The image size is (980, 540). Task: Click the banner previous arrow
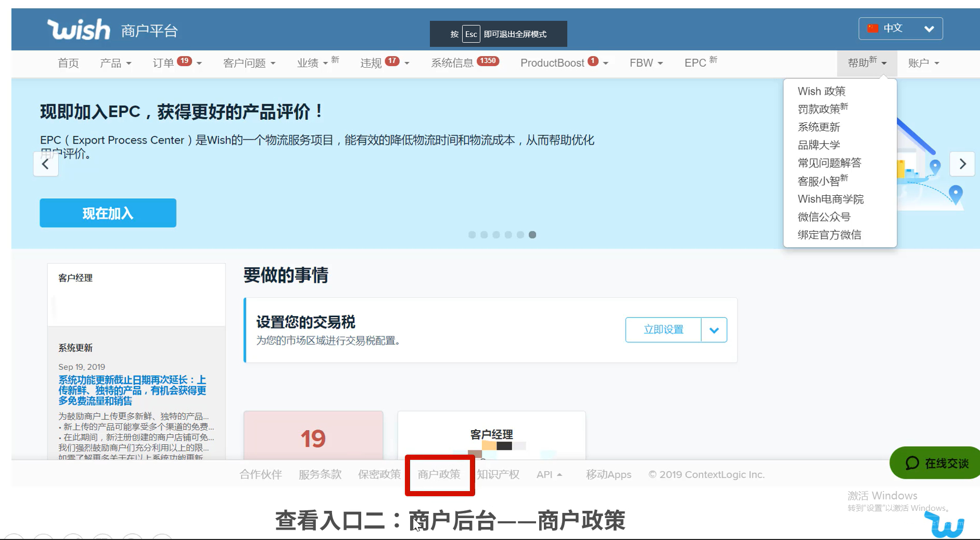click(x=46, y=164)
